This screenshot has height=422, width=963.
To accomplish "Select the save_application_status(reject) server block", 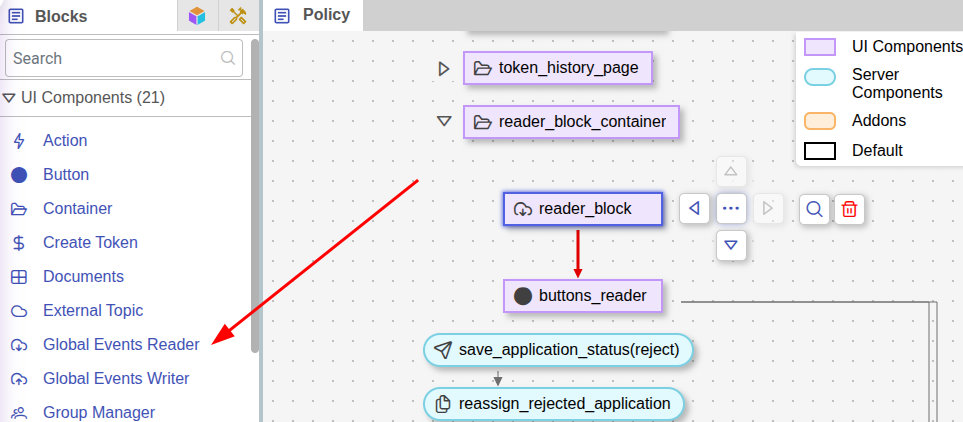I will [558, 349].
